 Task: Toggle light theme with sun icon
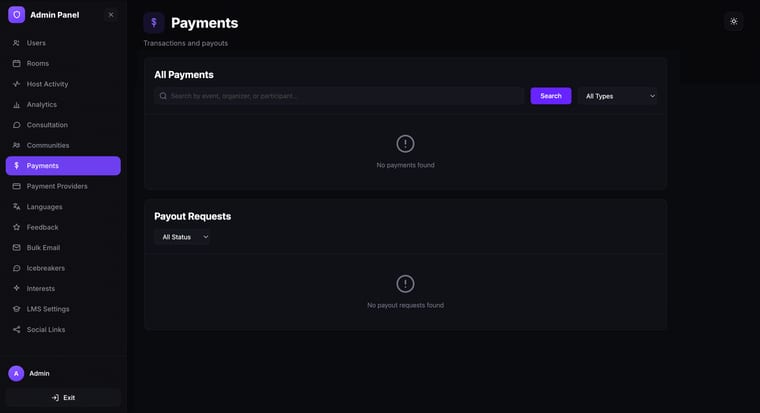click(734, 21)
